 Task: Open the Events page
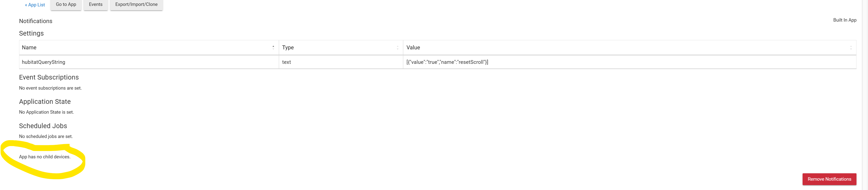pyautogui.click(x=96, y=5)
